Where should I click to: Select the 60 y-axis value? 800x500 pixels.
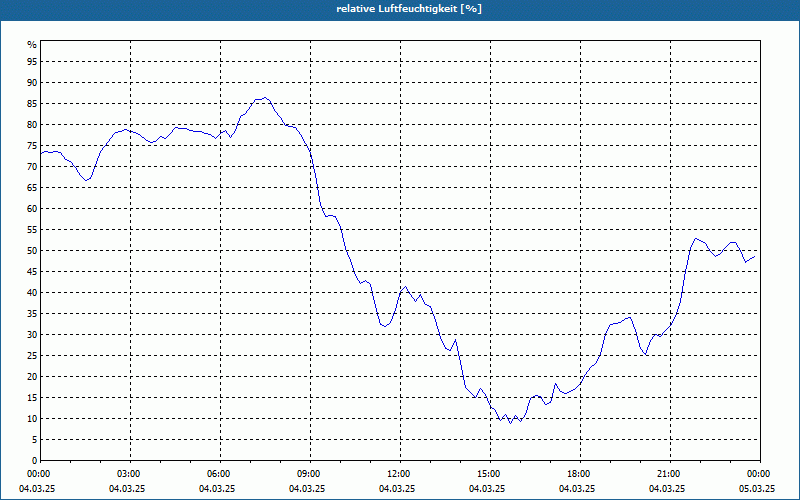point(32,209)
